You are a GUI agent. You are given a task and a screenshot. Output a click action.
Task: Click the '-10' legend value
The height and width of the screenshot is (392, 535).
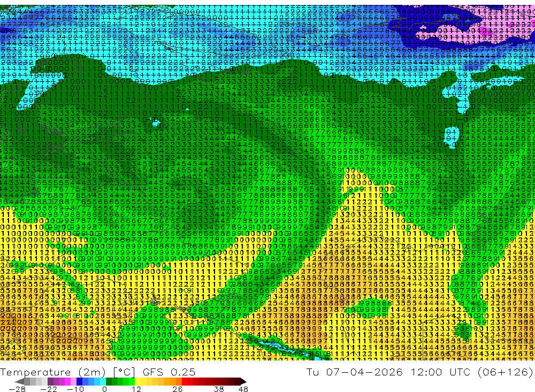click(x=75, y=389)
